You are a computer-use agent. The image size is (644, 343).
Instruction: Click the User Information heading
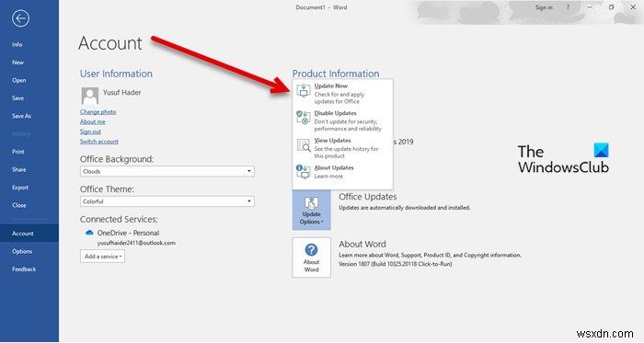click(116, 74)
